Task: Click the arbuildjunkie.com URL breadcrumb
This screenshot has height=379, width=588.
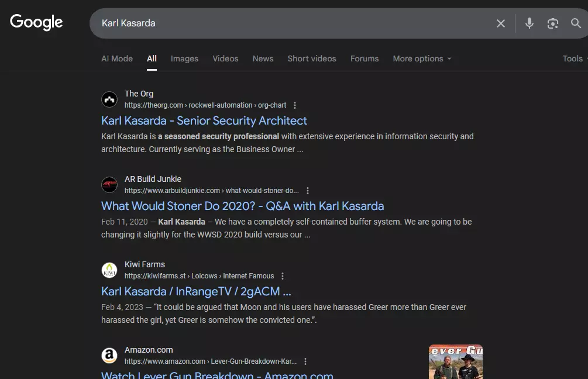Action: [211, 191]
